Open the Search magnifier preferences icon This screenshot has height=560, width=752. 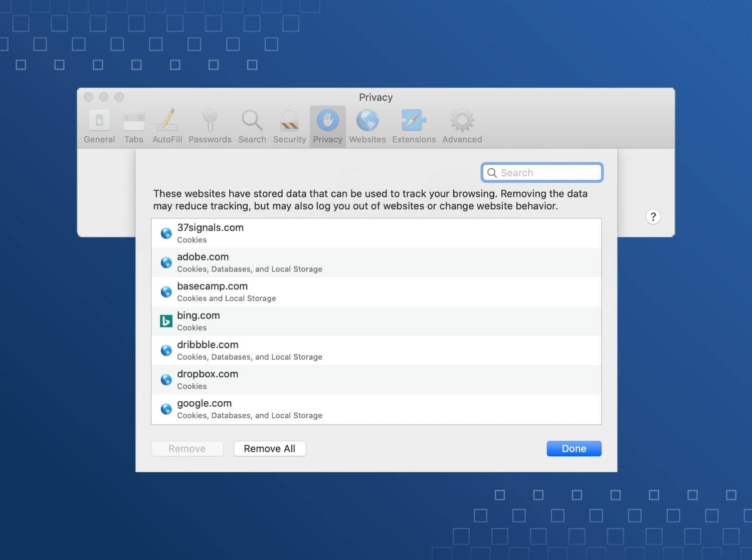click(x=252, y=120)
